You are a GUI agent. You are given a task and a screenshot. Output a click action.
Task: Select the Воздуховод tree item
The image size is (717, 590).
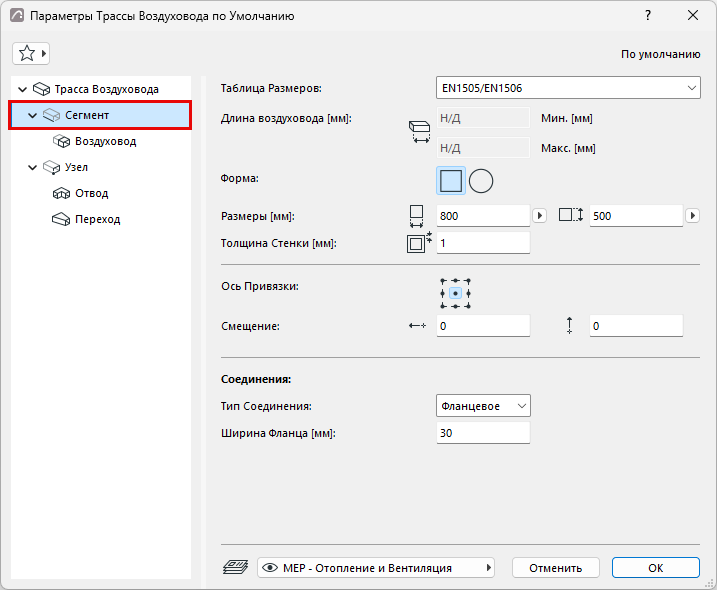tap(106, 141)
